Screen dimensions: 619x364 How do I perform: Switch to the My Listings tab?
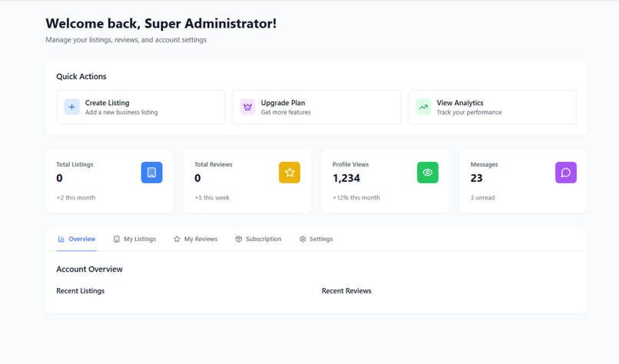pyautogui.click(x=134, y=239)
